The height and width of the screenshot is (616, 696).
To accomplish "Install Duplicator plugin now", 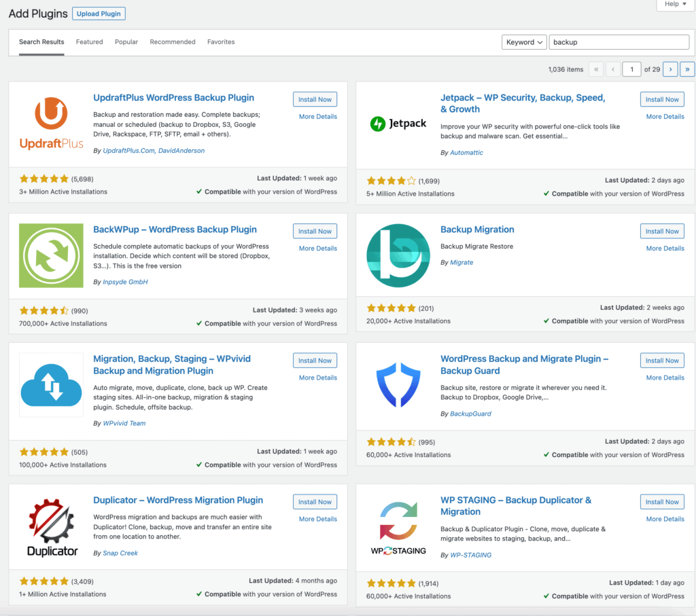I will (315, 502).
